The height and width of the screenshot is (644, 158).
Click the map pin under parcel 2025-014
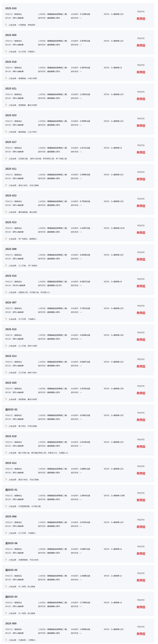click(x=6, y=372)
